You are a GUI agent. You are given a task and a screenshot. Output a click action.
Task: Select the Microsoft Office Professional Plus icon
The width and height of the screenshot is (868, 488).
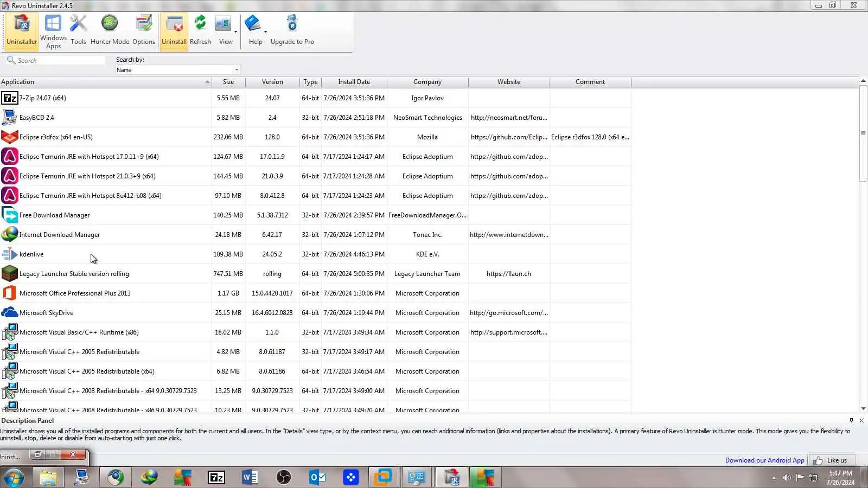(10, 293)
